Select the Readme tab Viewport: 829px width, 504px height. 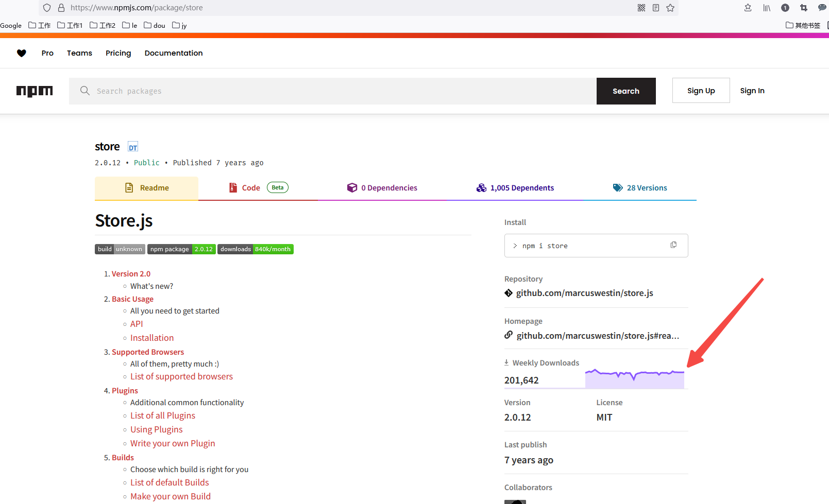coord(146,188)
